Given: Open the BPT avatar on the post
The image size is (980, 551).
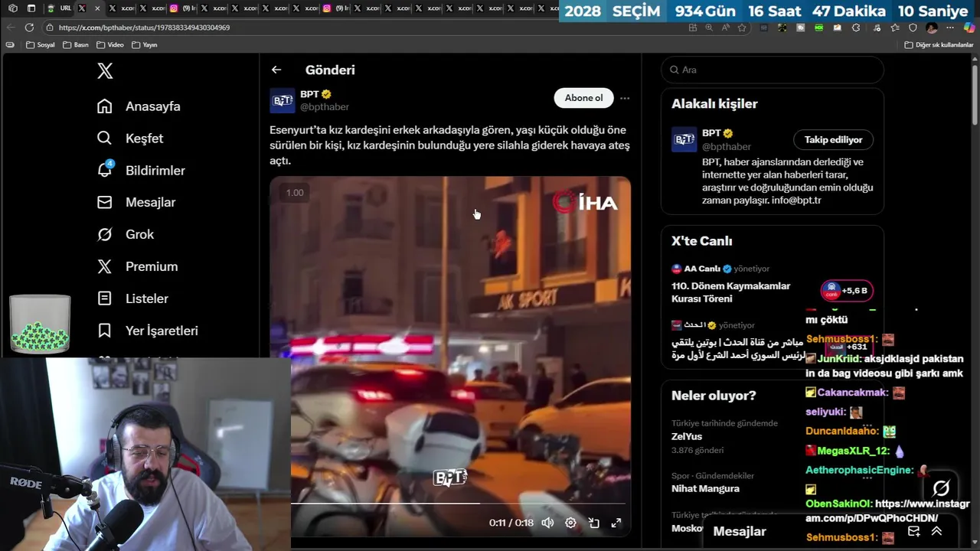Looking at the screenshot, I should (283, 100).
